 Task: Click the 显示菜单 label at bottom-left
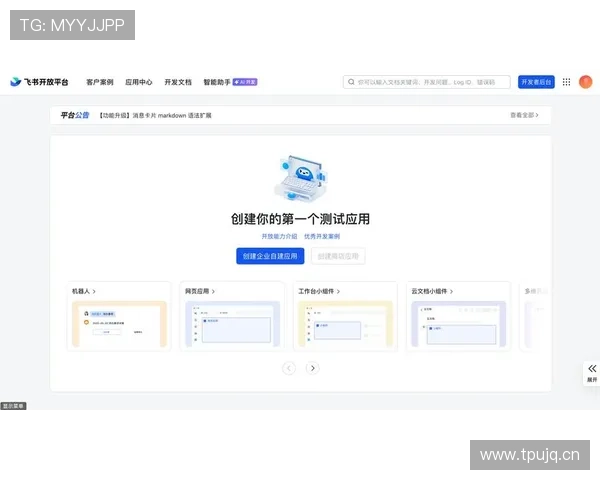pyautogui.click(x=13, y=406)
